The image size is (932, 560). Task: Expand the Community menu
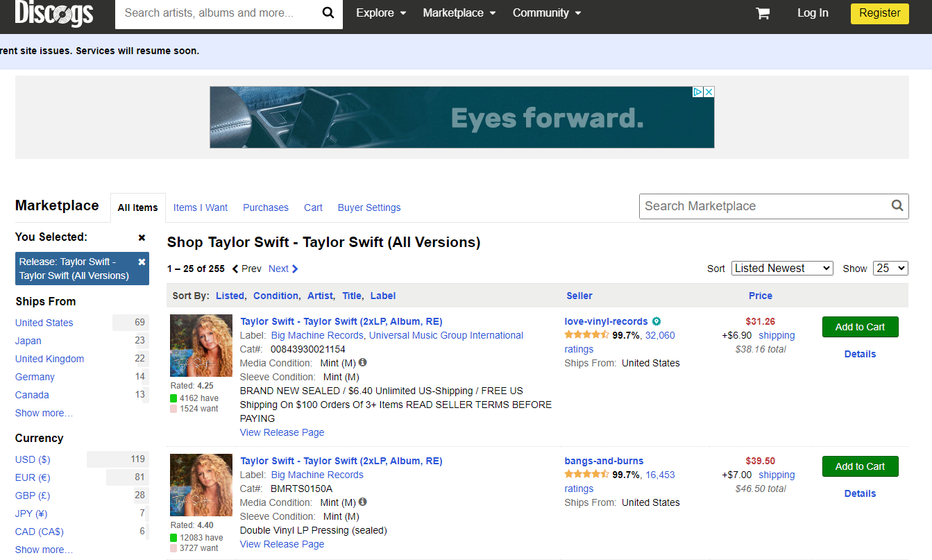coord(547,13)
